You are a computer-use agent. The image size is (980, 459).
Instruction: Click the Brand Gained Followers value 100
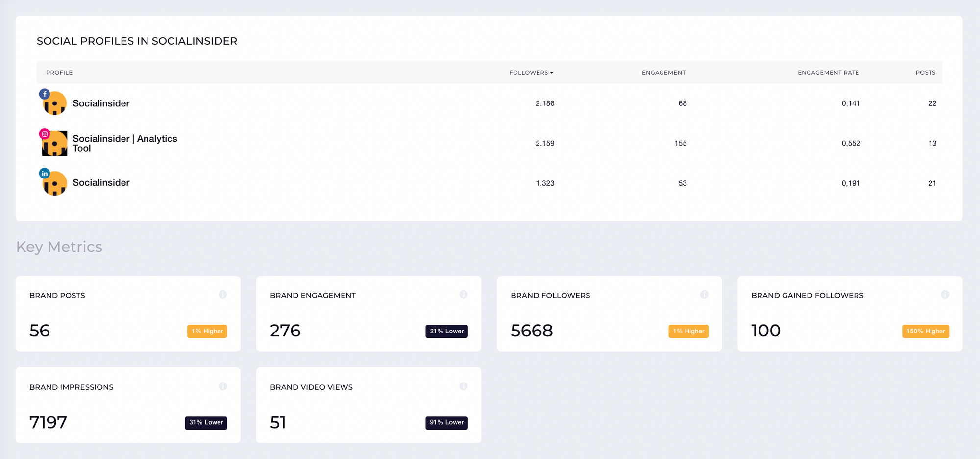[766, 331]
